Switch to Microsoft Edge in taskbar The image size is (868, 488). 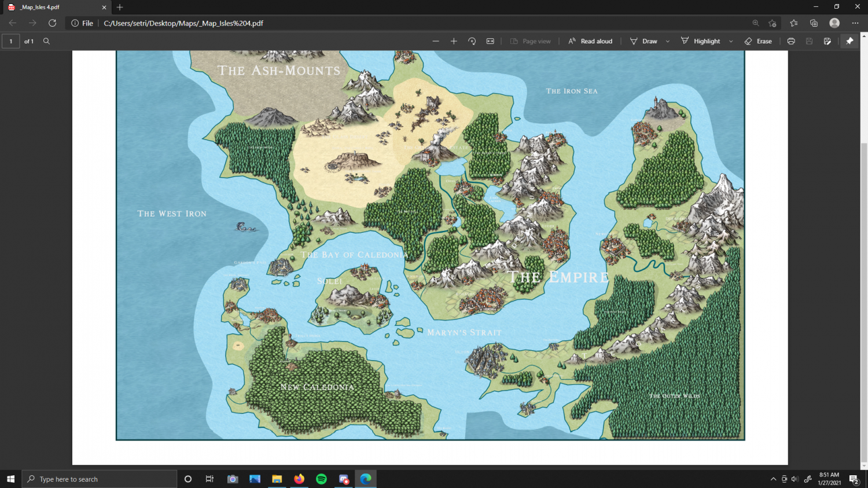click(x=366, y=479)
